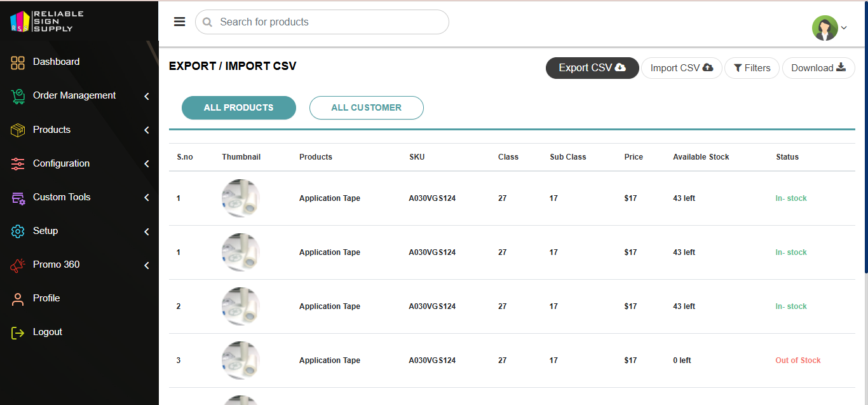Screen dimensions: 868x405
Task: Click the Custom Tools icon
Action: point(18,198)
